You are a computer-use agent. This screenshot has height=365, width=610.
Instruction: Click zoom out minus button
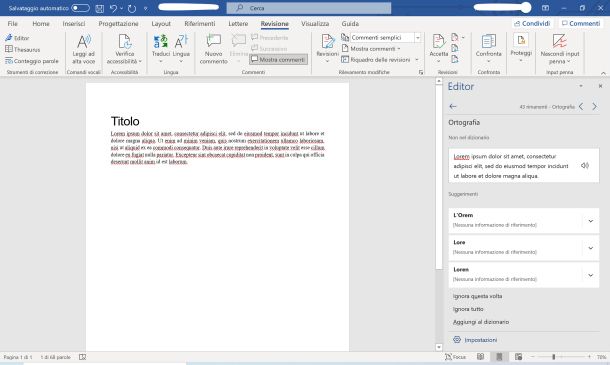[x=533, y=357]
